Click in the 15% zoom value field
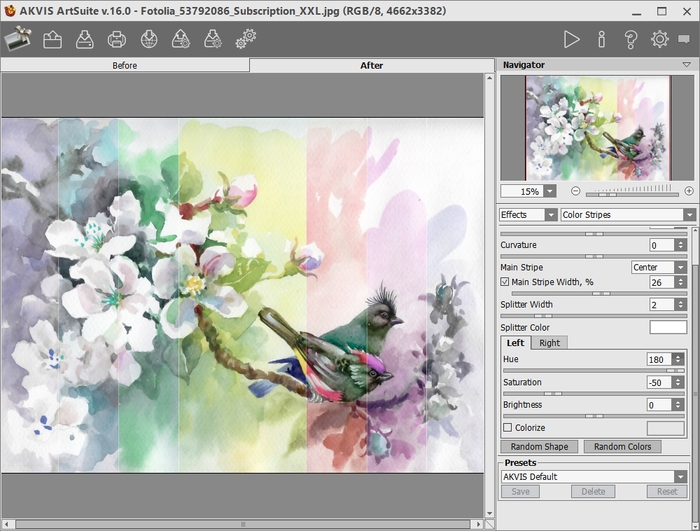 point(522,191)
